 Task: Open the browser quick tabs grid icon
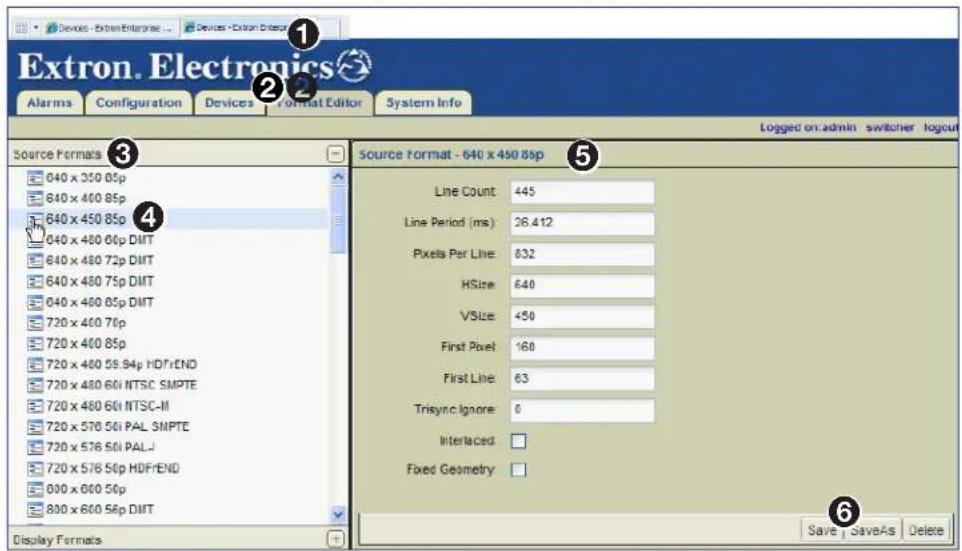(x=21, y=28)
